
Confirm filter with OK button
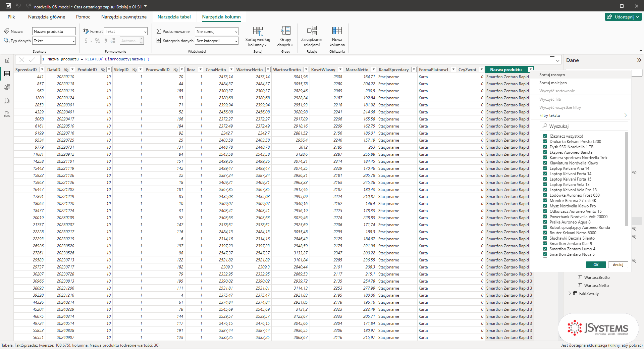(596, 265)
